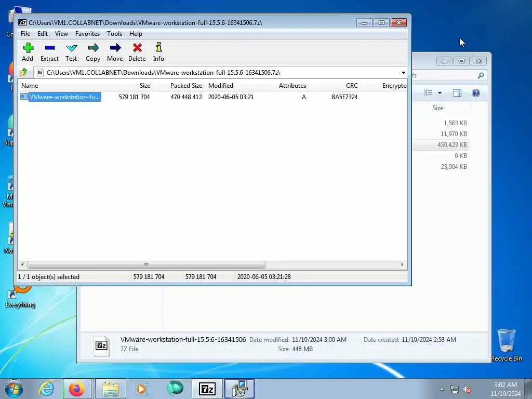Image resolution: width=532 pixels, height=399 pixels.
Task: Select the 459,423 KB row in Explorer
Action: (x=441, y=145)
